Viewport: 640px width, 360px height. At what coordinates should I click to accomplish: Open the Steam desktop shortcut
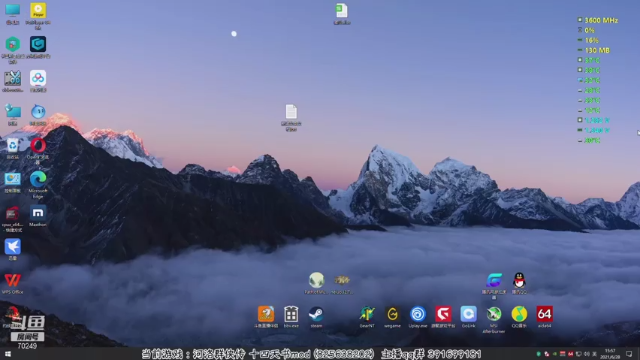pyautogui.click(x=316, y=317)
